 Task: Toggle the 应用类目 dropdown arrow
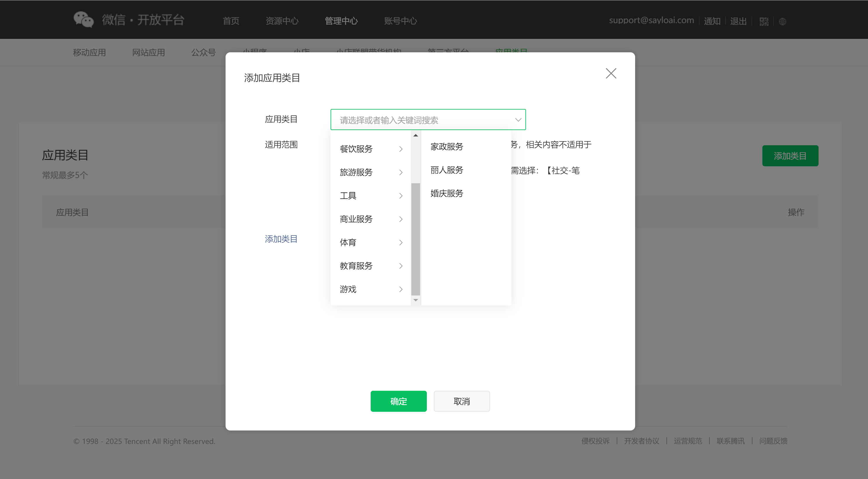point(518,120)
